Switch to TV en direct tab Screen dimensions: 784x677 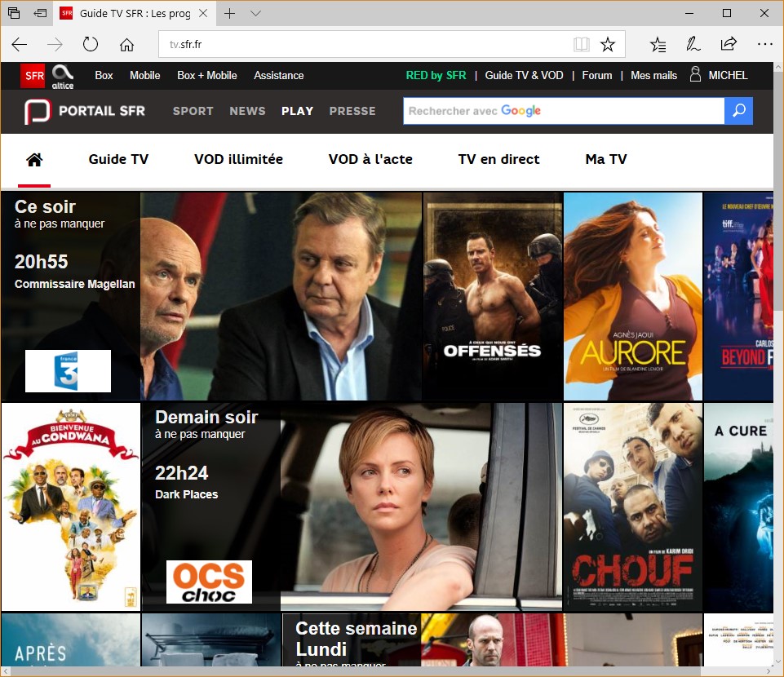499,160
